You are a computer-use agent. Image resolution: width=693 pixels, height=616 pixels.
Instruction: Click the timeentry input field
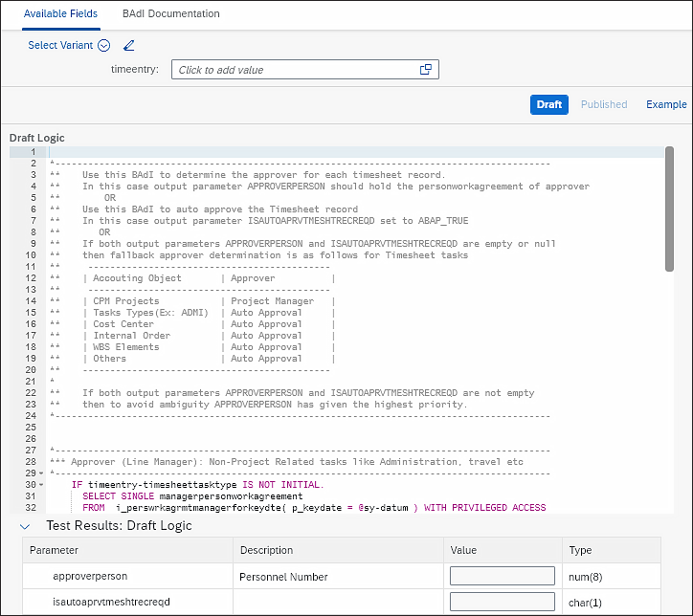point(305,69)
